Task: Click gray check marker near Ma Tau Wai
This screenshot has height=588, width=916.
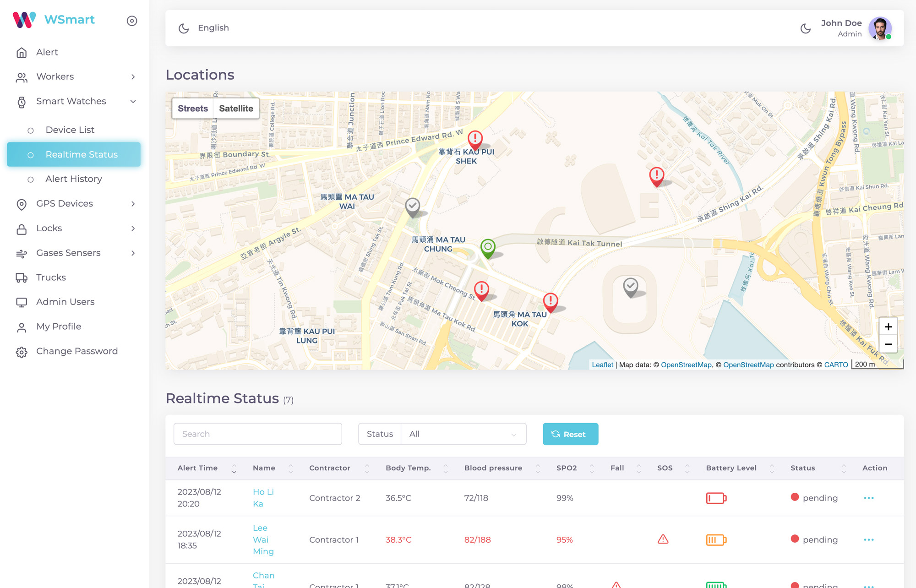Action: [413, 207]
